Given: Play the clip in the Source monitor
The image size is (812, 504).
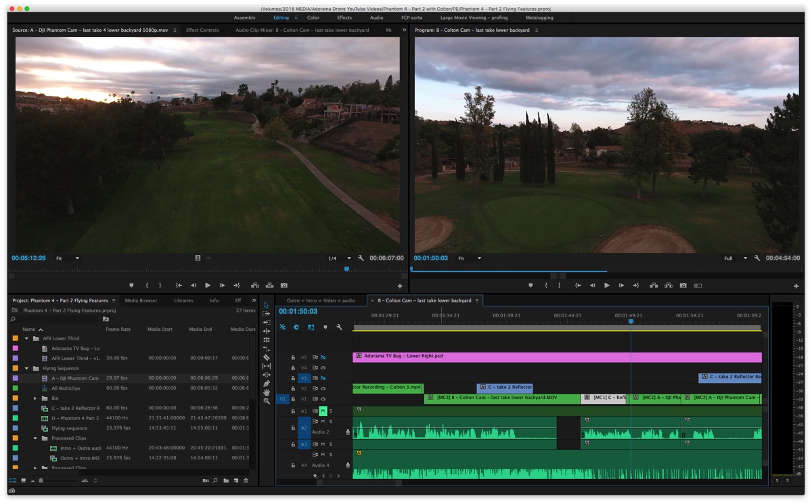Looking at the screenshot, I should pos(208,285).
